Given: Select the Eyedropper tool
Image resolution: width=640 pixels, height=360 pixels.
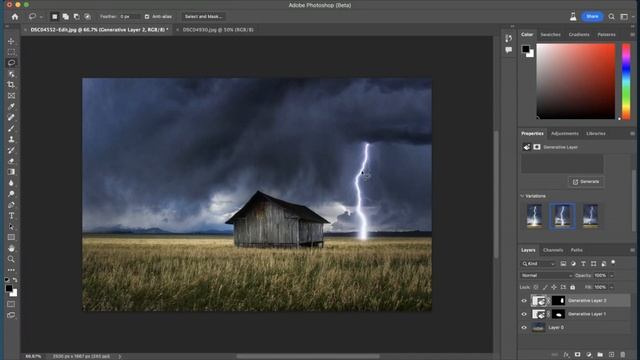Looking at the screenshot, I should (x=11, y=107).
